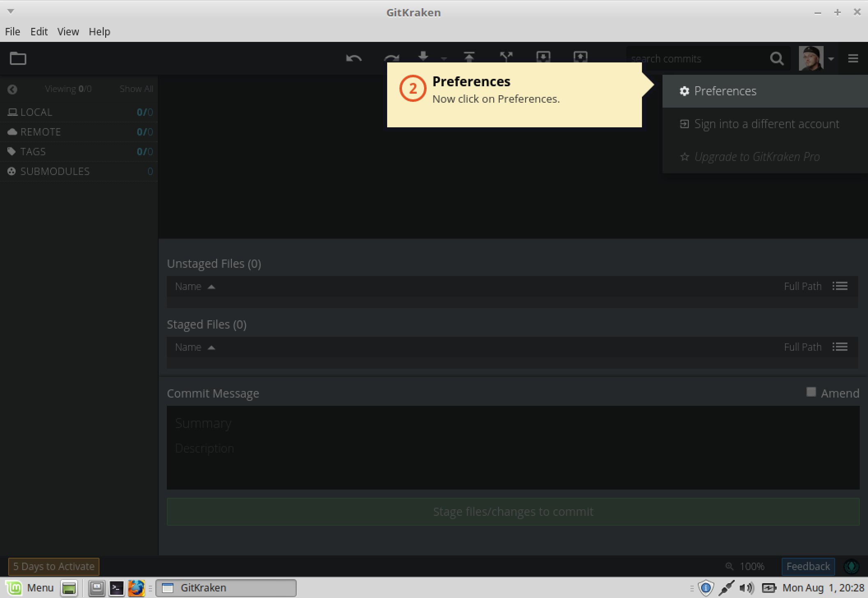The height and width of the screenshot is (598, 868).
Task: Select Preferences in the dropdown menu
Action: click(765, 91)
